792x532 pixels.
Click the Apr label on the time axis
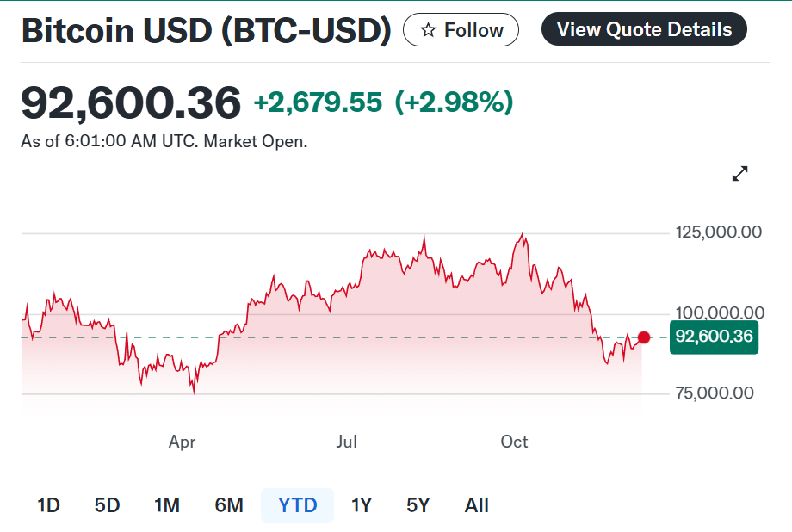click(x=182, y=442)
